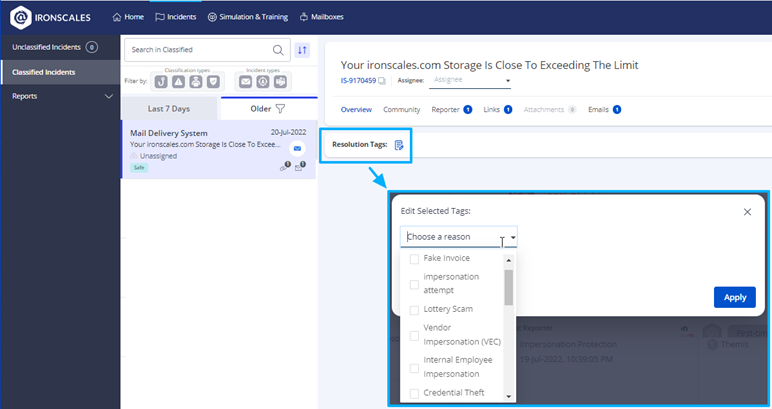The image size is (772, 409).
Task: Open the Links tab
Action: [x=498, y=110]
